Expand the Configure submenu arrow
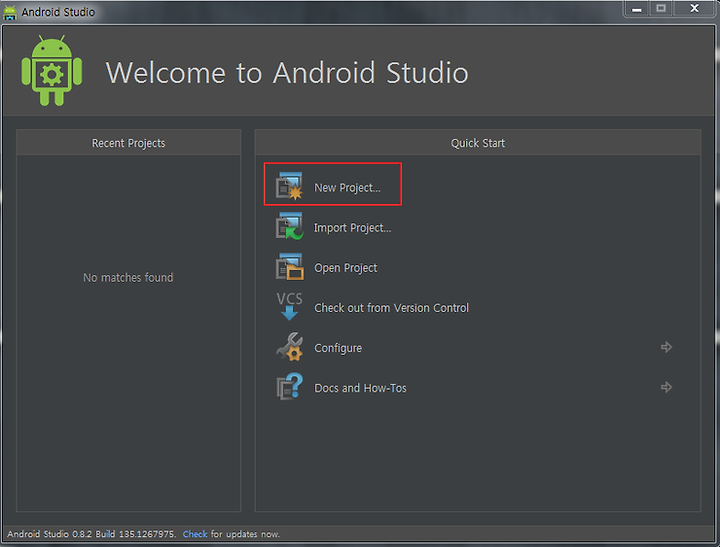 (666, 347)
